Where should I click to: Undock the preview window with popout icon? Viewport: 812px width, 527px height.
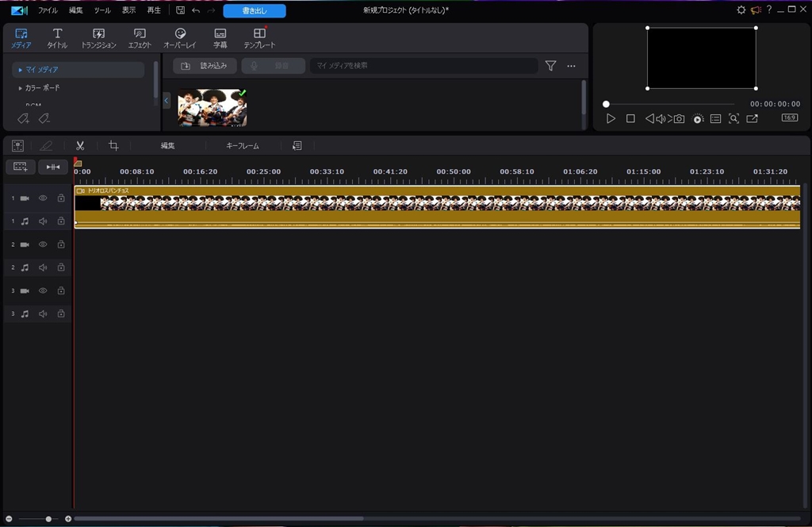coord(752,119)
